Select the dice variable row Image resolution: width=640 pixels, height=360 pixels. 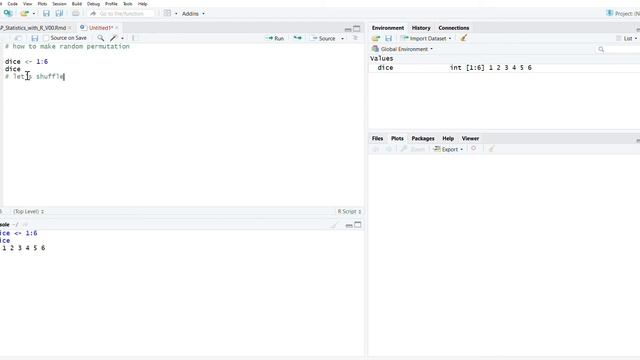point(504,68)
